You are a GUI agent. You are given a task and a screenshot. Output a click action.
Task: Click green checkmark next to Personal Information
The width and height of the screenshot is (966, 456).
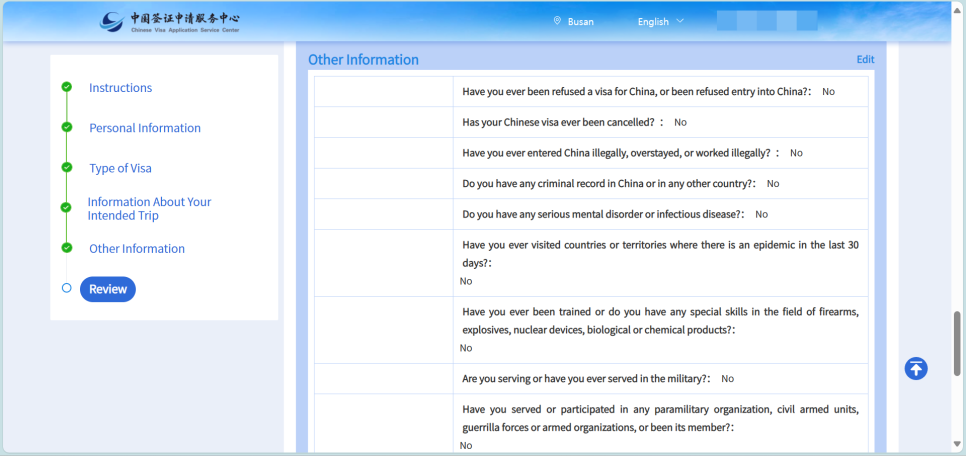[67, 127]
